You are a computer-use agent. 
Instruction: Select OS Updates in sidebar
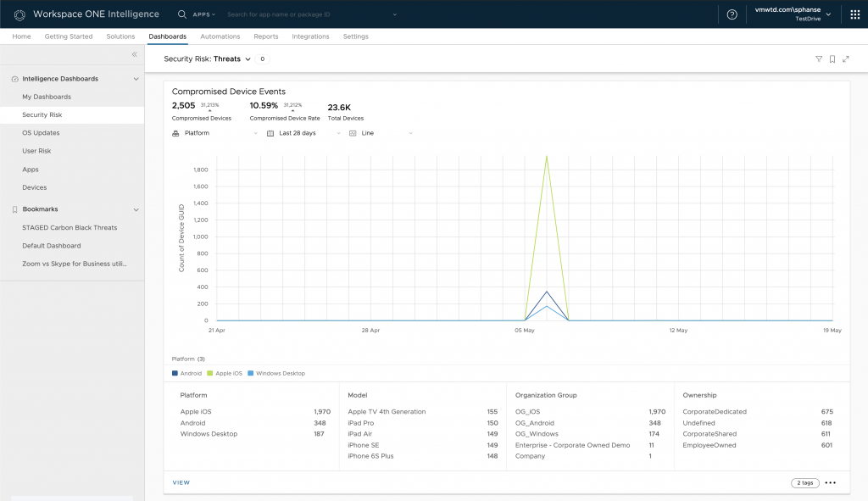[41, 133]
